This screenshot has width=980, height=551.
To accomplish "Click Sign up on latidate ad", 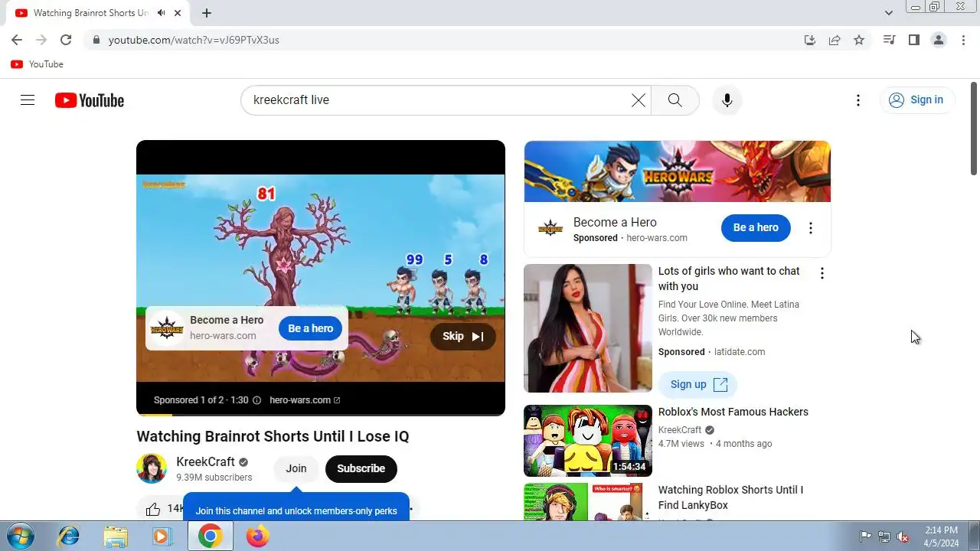I will (x=697, y=384).
